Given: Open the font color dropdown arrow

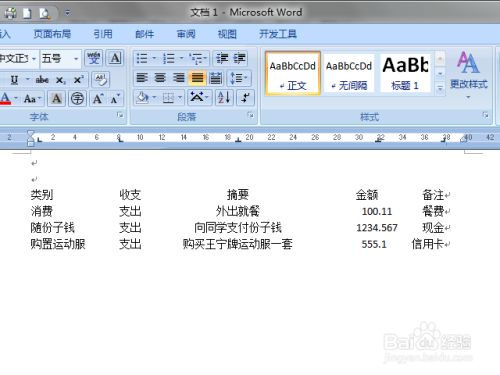Looking at the screenshot, I should (16, 98).
